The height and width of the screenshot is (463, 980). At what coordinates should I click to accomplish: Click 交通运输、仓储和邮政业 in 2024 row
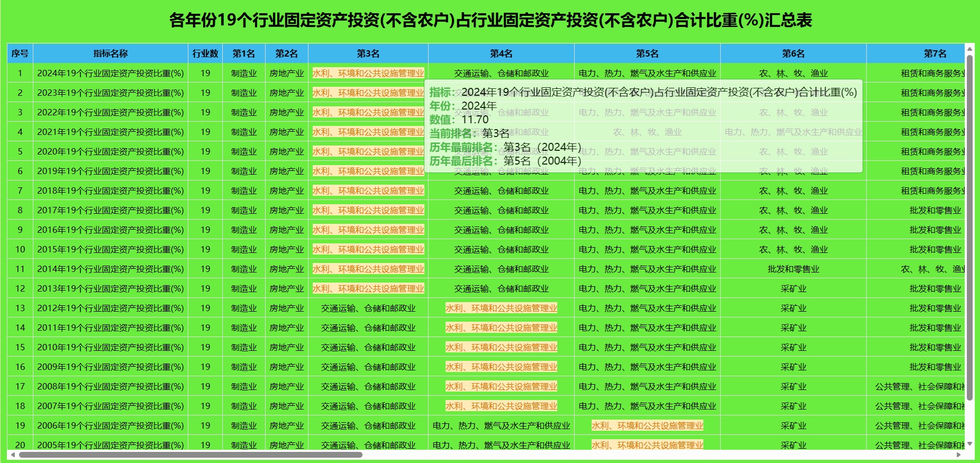click(501, 74)
